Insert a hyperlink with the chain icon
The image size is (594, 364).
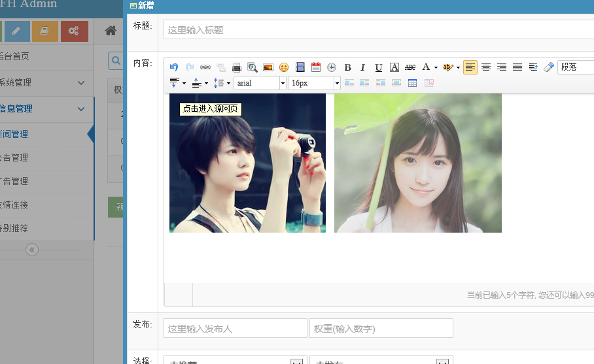(205, 67)
